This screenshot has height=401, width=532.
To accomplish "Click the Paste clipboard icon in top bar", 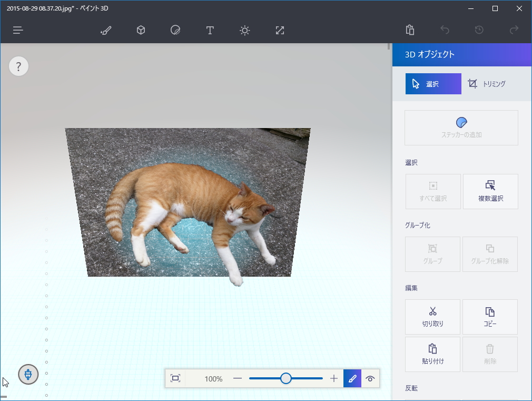I will (x=410, y=30).
